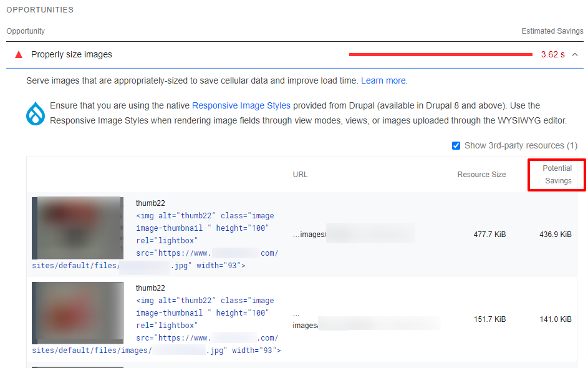Click the Resource Size column header
Viewport: 588px width, 368px height.
481,175
